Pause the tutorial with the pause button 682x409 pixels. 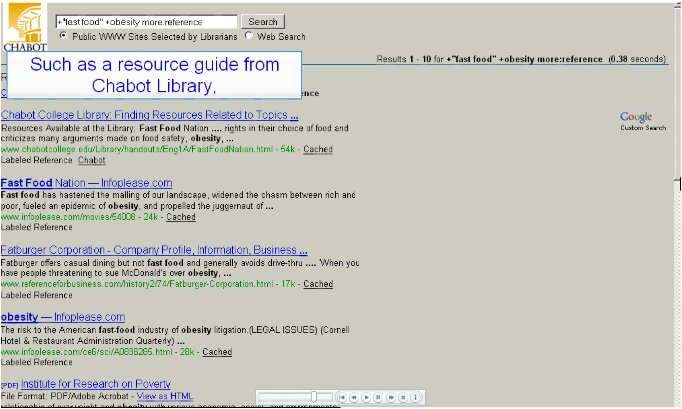[378, 397]
